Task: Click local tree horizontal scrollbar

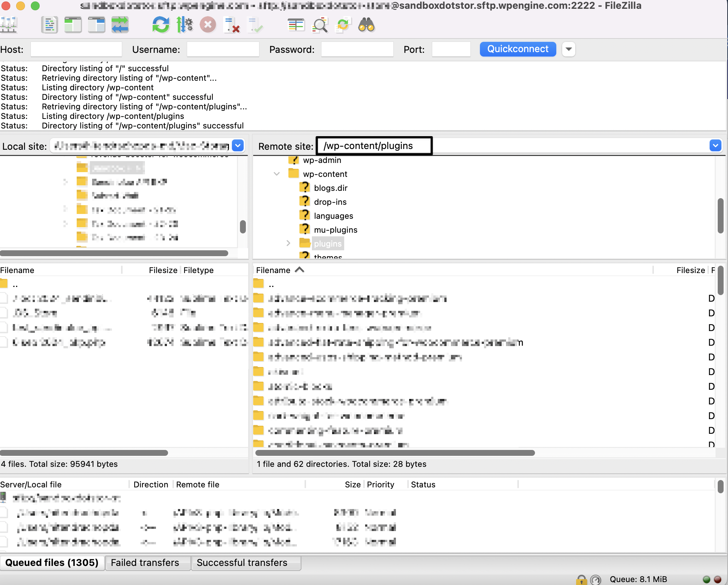Action: tap(114, 253)
